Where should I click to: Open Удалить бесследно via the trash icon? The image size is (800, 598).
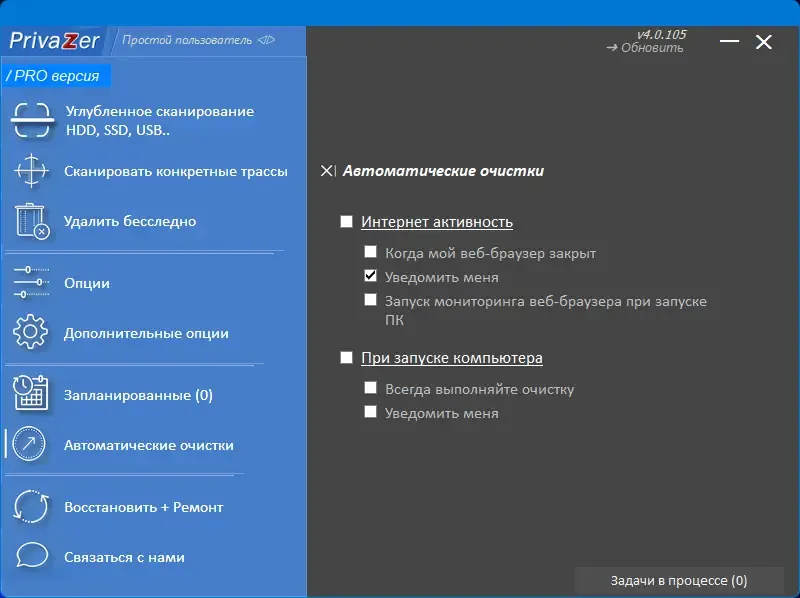[x=32, y=222]
